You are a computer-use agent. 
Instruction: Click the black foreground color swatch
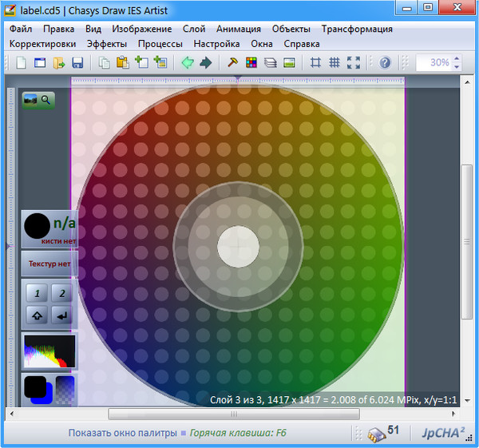coord(35,387)
